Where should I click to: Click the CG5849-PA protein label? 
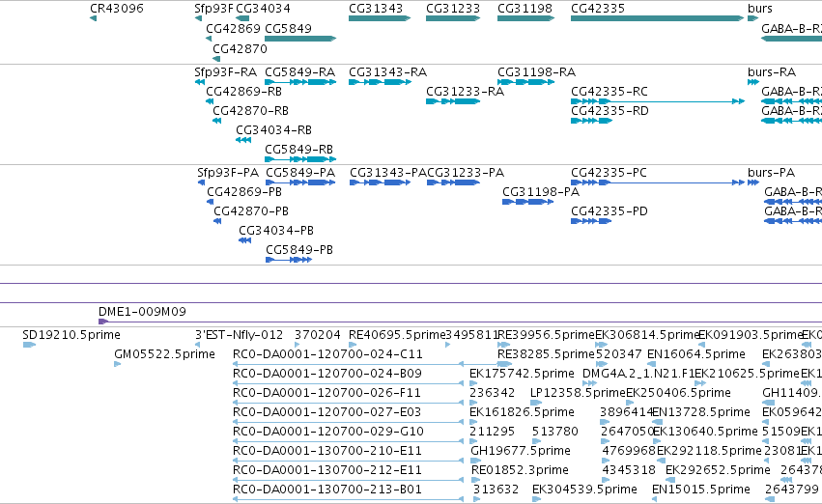pos(300,173)
